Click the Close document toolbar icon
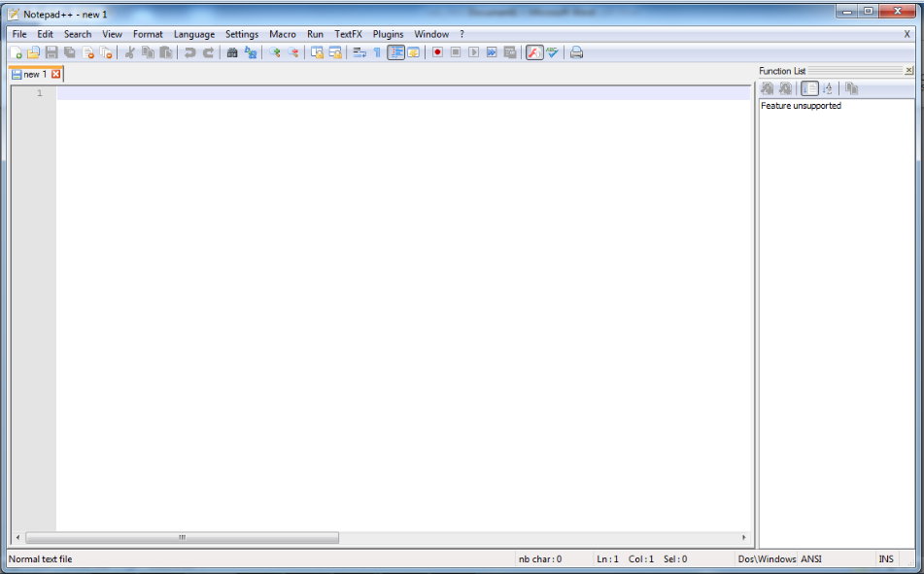The height and width of the screenshot is (574, 924). pos(87,52)
